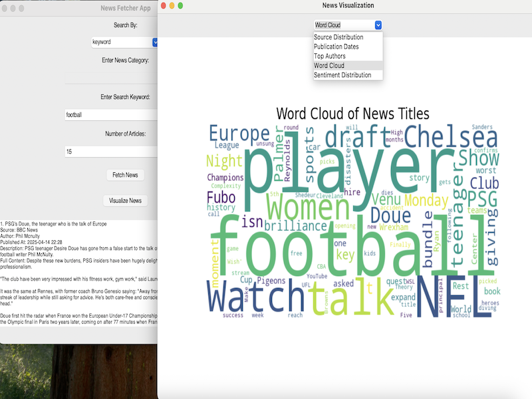Image resolution: width=532 pixels, height=399 pixels.
Task: Click the "Author: Phil Mcnulty" line
Action: point(20,236)
